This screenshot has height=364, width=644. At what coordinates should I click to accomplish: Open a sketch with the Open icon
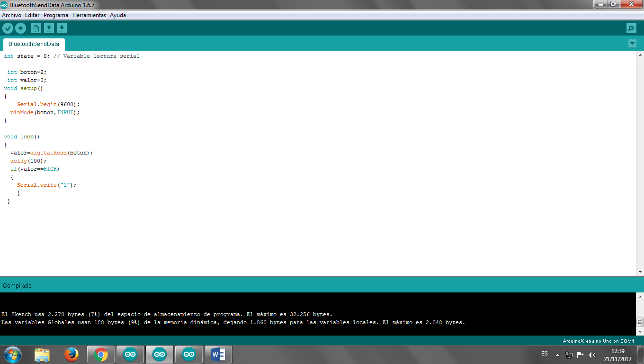(49, 28)
